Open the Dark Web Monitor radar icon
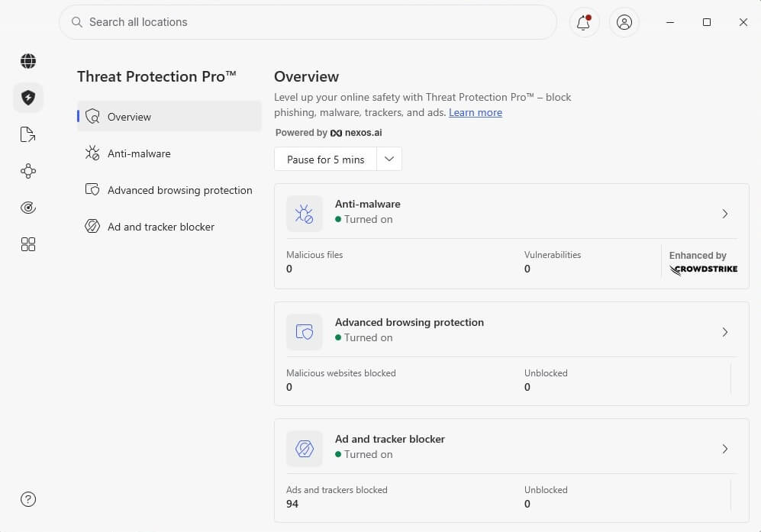Viewport: 761px width, 532px height. click(x=28, y=208)
